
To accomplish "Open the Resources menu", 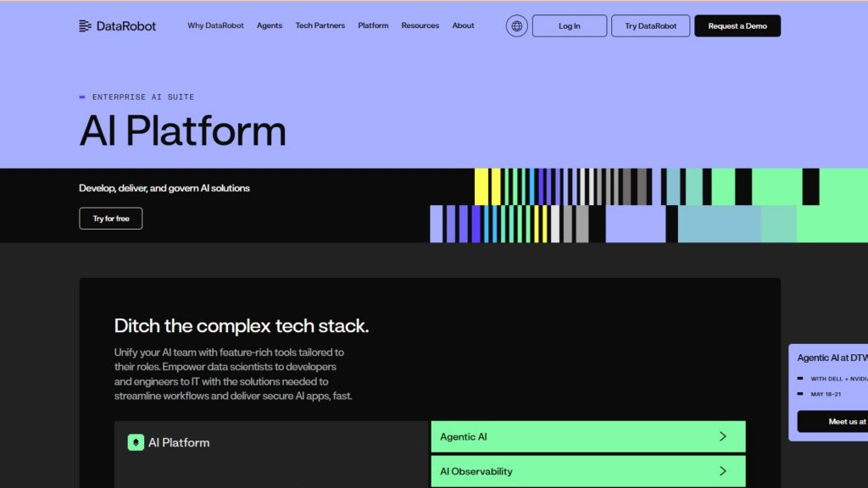I will pos(420,25).
